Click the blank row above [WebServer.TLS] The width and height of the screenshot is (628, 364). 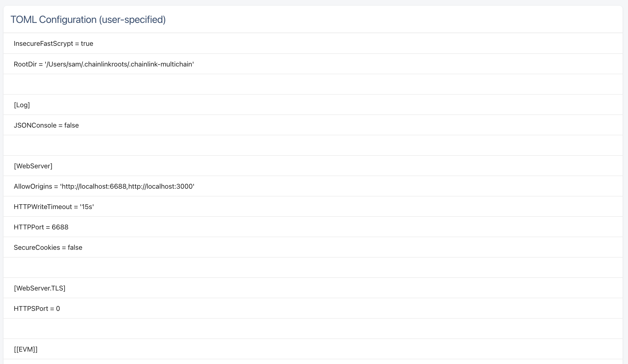coord(313,268)
